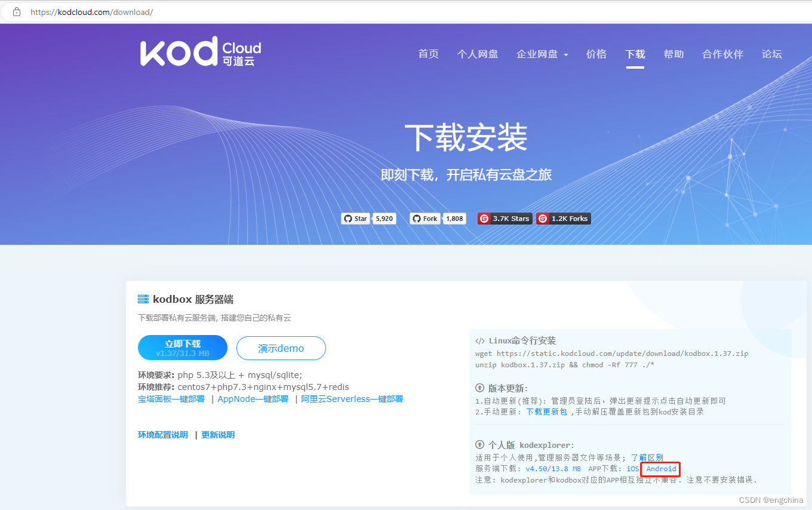This screenshot has width=812, height=510.
Task: Open the 价格 page
Action: click(x=596, y=54)
